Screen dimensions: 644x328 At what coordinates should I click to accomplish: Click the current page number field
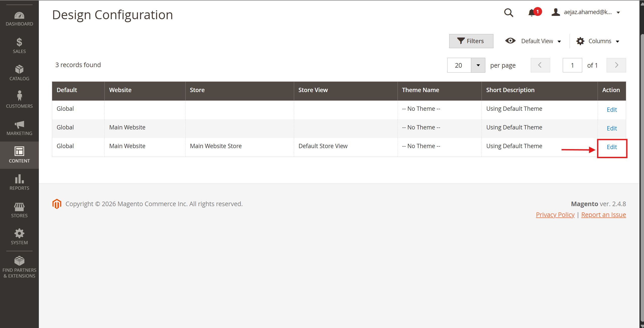pyautogui.click(x=572, y=65)
